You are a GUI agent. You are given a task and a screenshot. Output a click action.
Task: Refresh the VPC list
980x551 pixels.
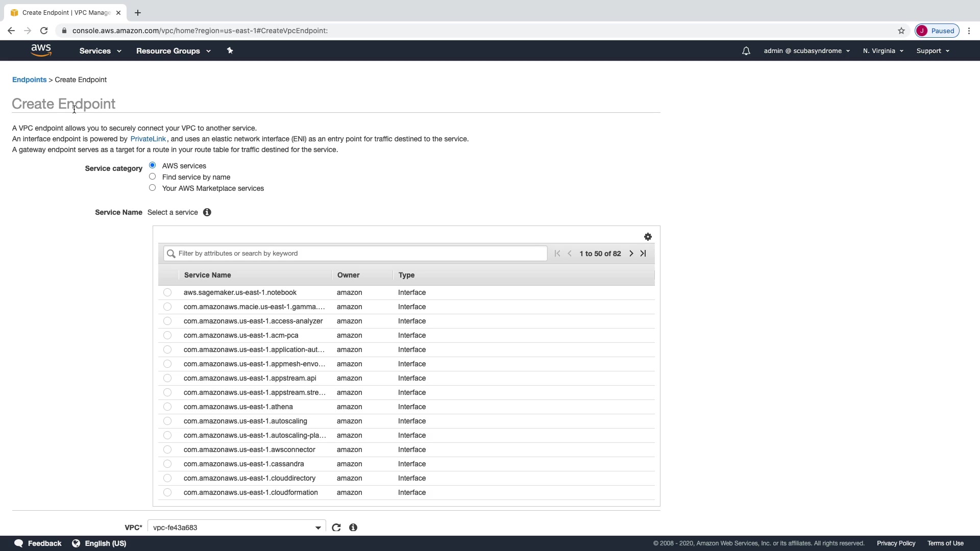click(x=336, y=528)
